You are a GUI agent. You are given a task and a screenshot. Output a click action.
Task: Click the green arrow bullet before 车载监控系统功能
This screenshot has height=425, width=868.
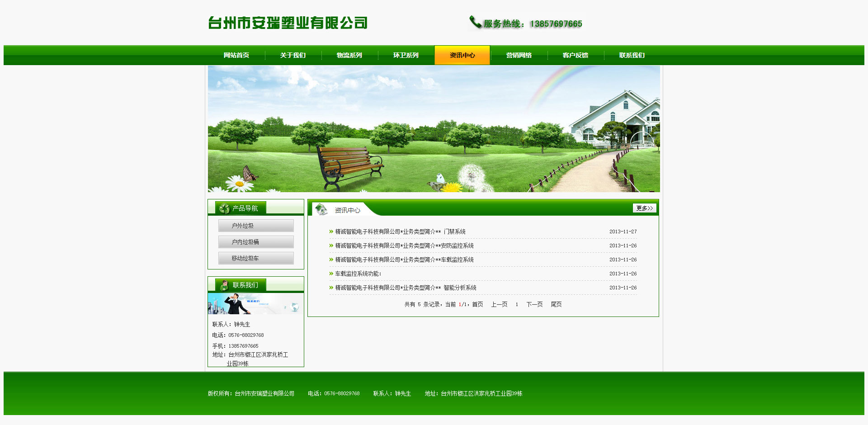tap(331, 274)
